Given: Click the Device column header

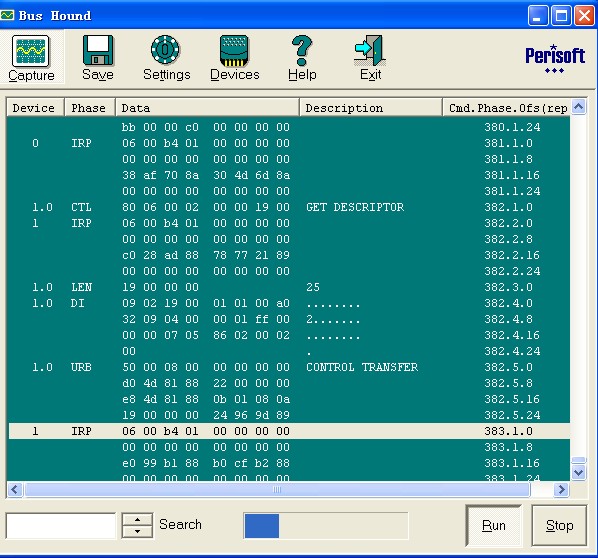Looking at the screenshot, I should [35, 108].
